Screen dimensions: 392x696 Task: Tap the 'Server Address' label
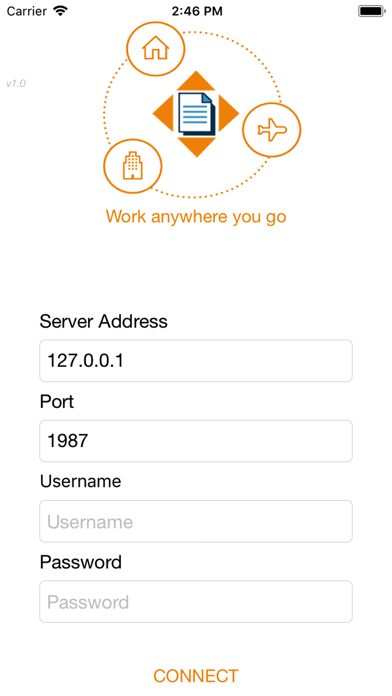tap(104, 321)
